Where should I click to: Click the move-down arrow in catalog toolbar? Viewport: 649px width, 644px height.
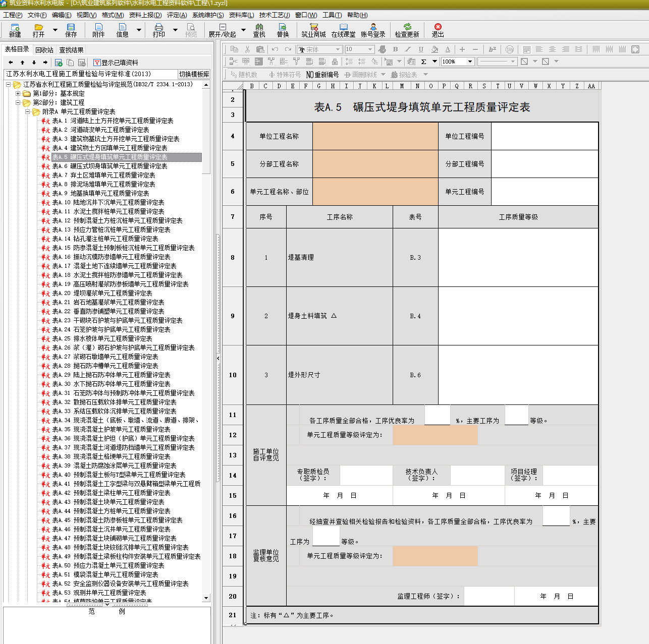click(x=34, y=63)
